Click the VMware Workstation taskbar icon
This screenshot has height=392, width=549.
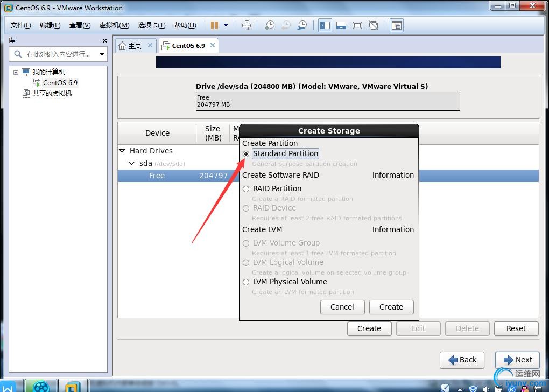coord(72,387)
